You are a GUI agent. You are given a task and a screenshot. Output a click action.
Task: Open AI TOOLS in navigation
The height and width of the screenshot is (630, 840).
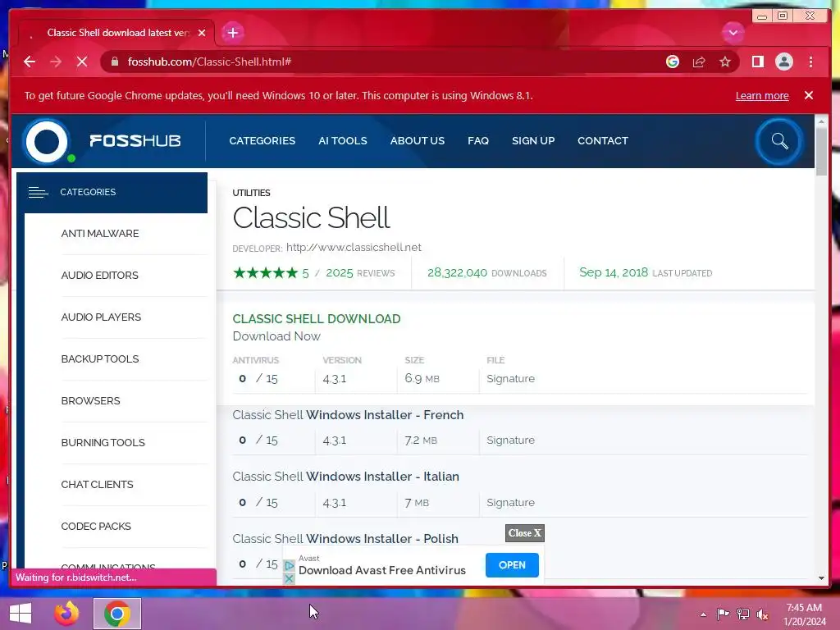pos(342,140)
